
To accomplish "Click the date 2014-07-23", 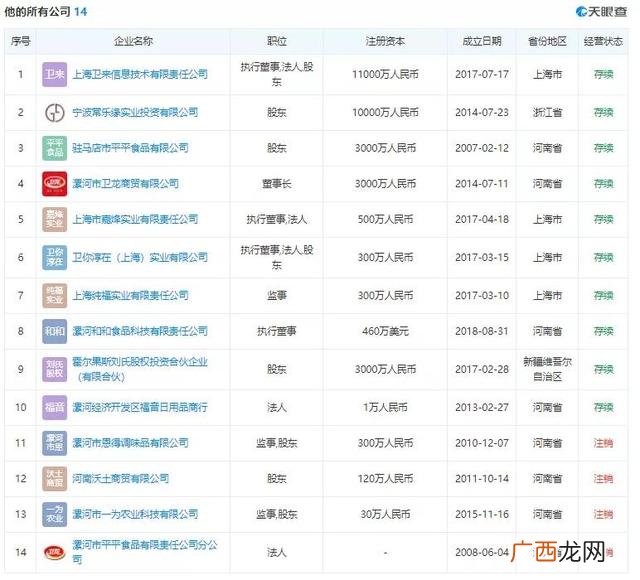I will point(482,113).
